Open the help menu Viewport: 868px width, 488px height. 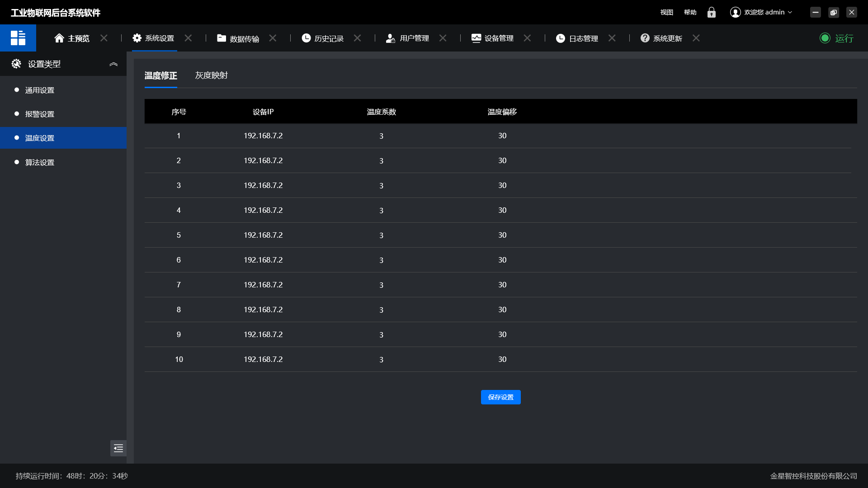tap(690, 12)
